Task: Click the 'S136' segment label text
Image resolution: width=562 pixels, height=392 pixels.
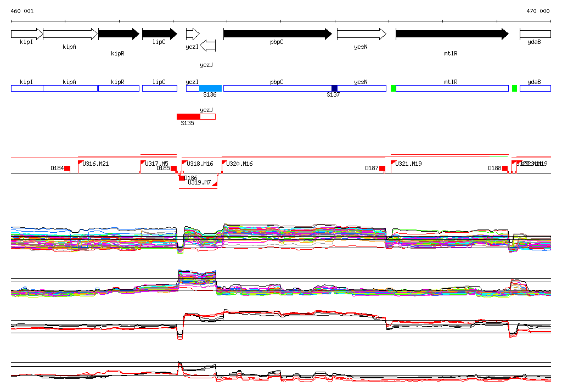Action: (x=210, y=94)
